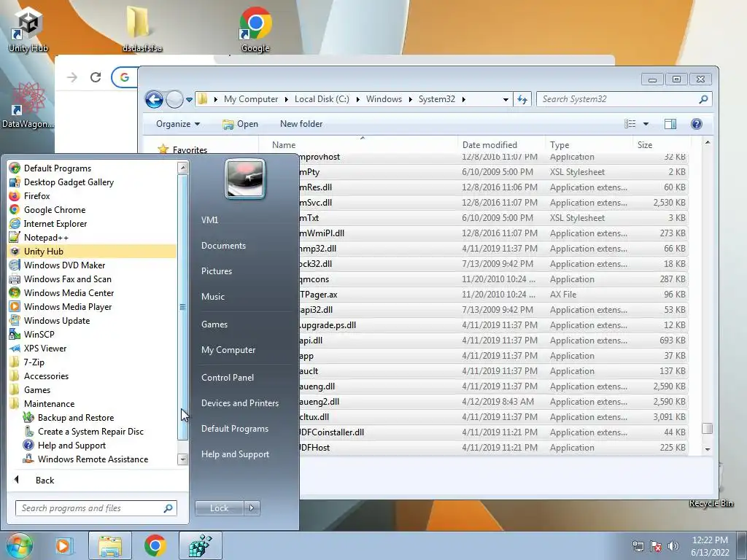Click the Search programs and files box
The height and width of the screenshot is (560, 747).
[96, 508]
